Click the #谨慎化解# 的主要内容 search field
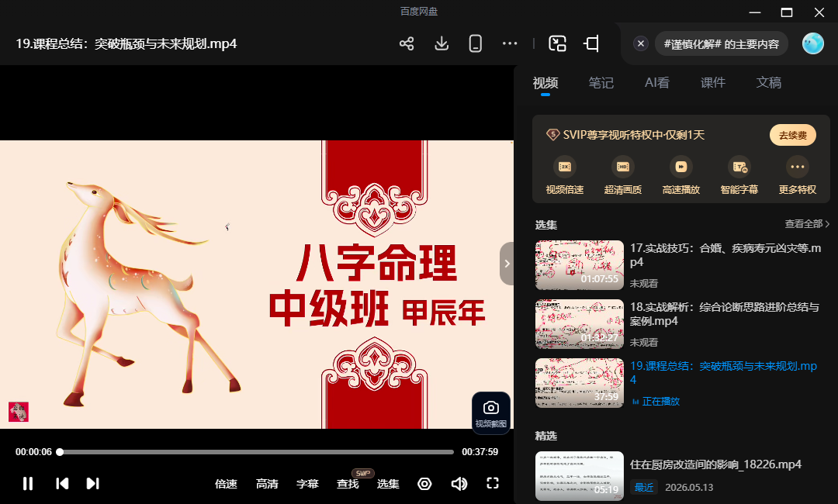 (722, 43)
